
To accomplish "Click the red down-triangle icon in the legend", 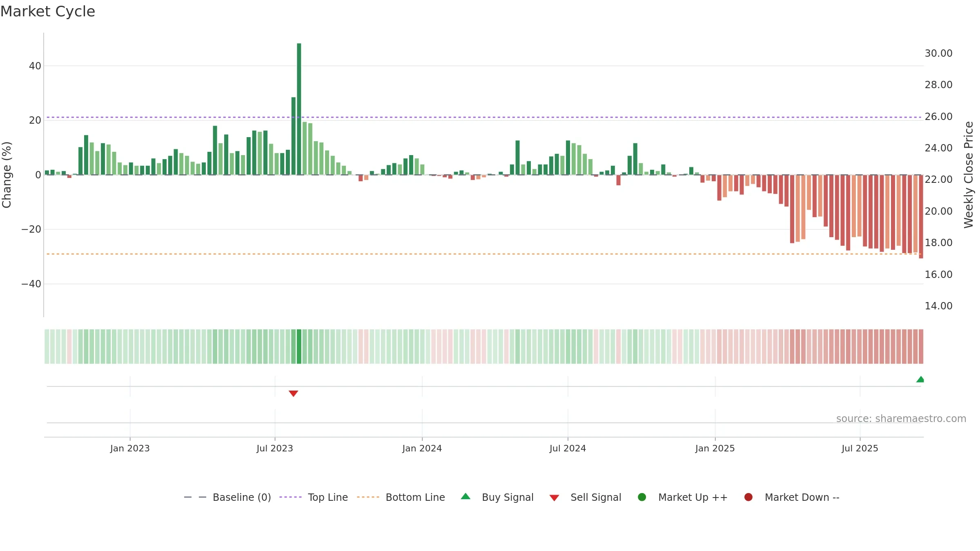I will click(x=554, y=498).
